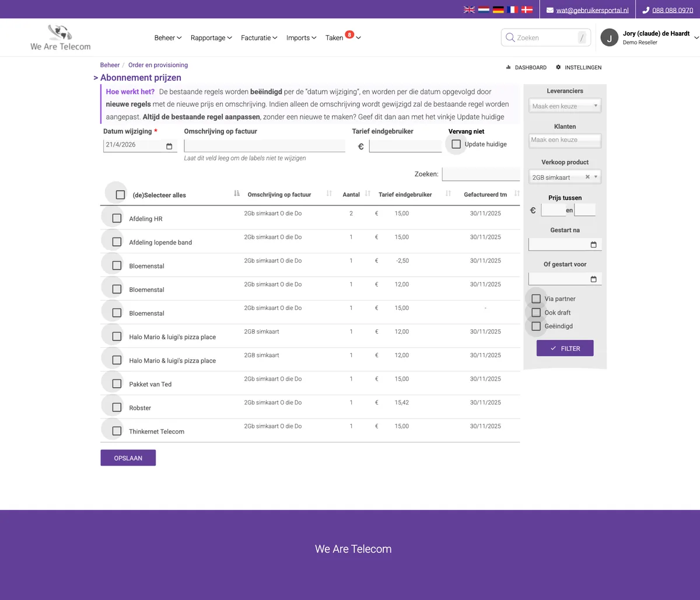Open the Klanten selection field
This screenshot has height=600, width=700.
click(565, 140)
